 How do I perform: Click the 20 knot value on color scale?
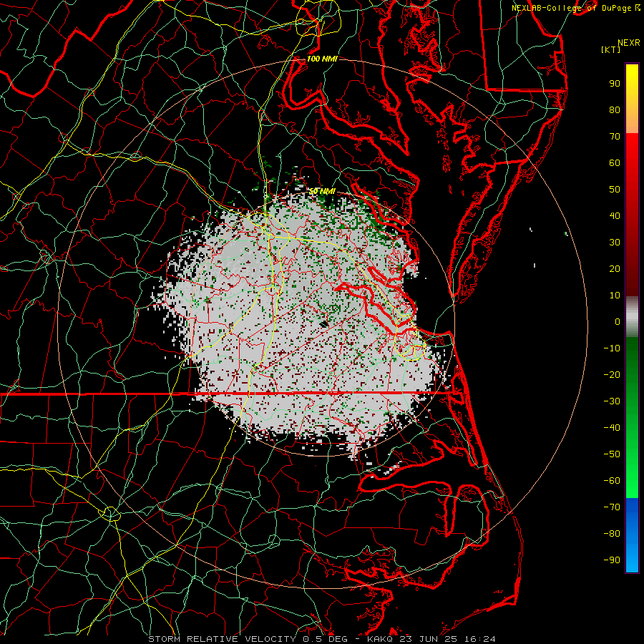coord(615,269)
